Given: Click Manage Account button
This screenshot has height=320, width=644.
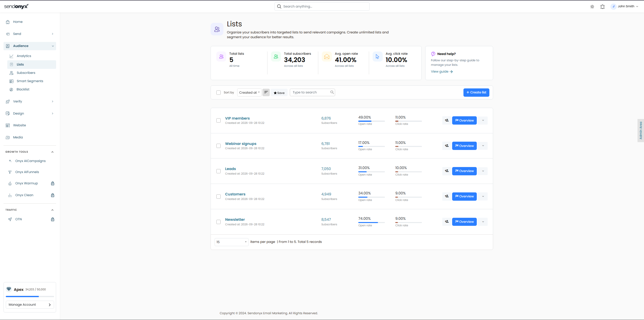Looking at the screenshot, I should pos(30,305).
